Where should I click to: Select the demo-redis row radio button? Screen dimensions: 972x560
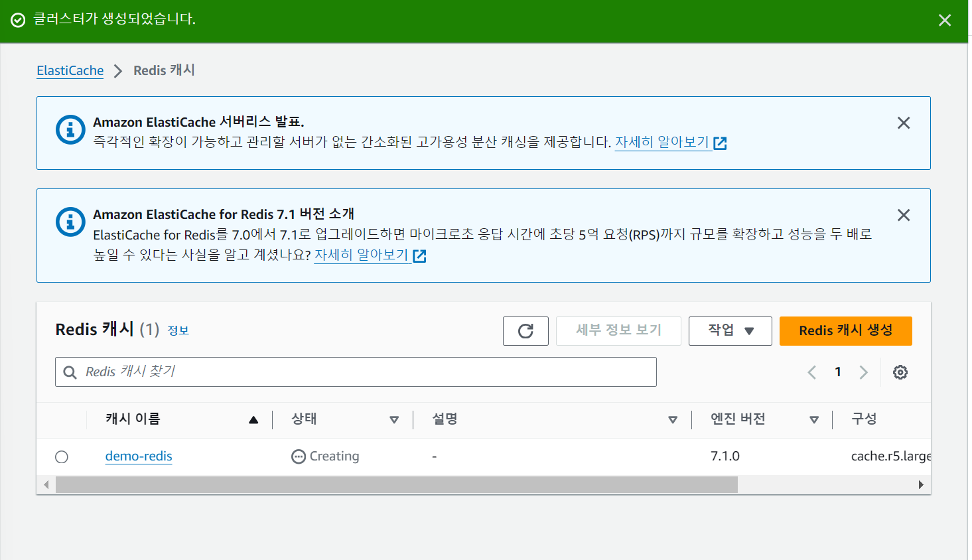pos(62,456)
